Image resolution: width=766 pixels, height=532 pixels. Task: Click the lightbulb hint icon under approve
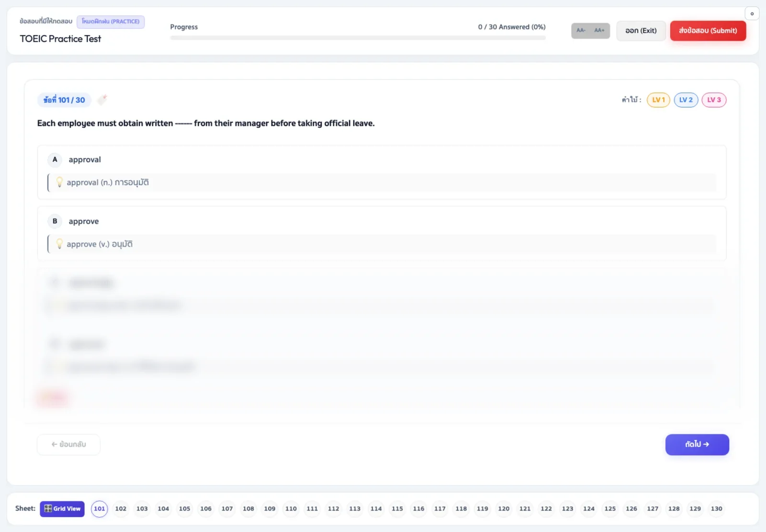(x=59, y=244)
